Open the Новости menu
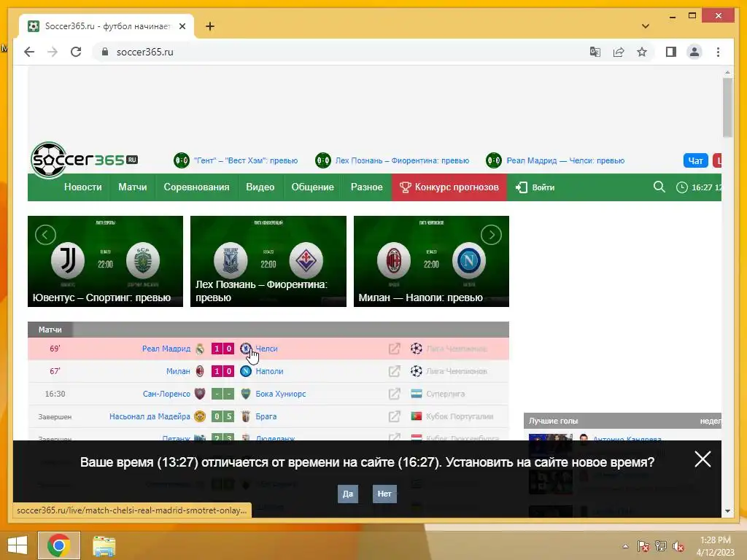 [x=83, y=187]
